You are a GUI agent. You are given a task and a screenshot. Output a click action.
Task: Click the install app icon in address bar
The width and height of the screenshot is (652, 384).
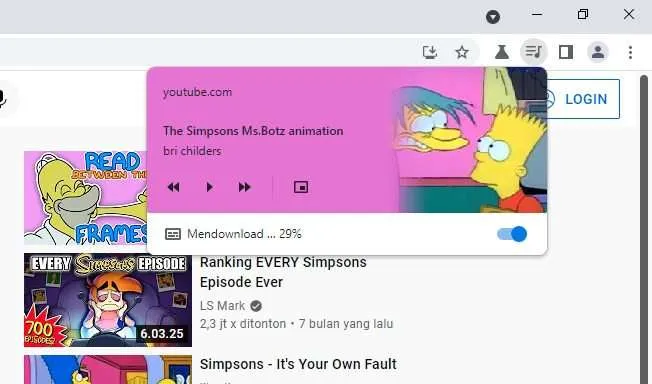click(x=430, y=52)
